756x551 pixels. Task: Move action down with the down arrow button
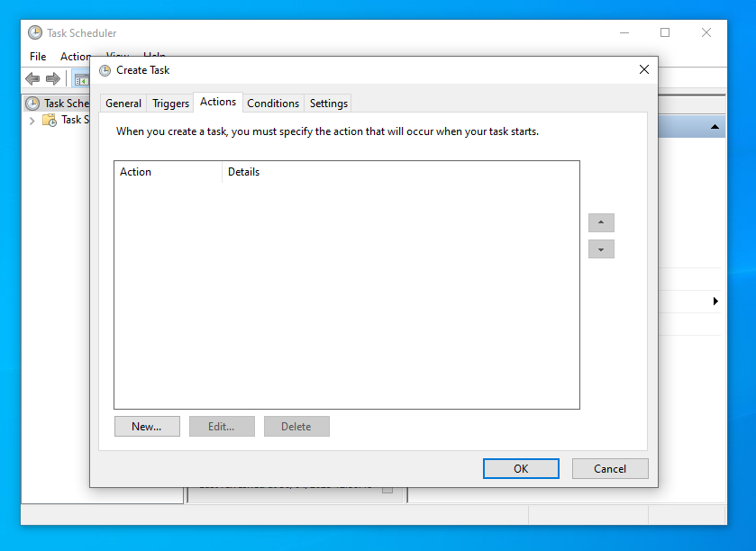[601, 249]
